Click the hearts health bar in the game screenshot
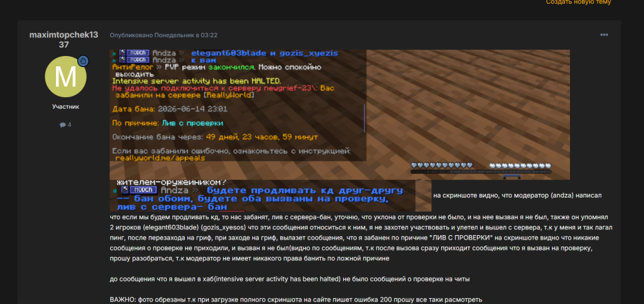The height and width of the screenshot is (304, 644). [442, 165]
